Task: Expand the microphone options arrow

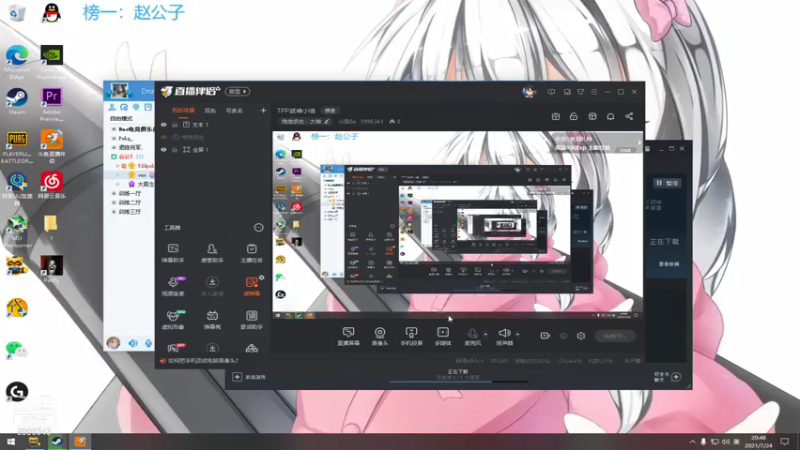Action: pos(485,334)
